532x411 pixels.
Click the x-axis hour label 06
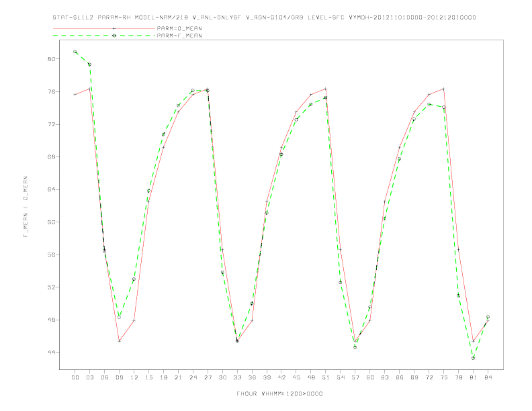pyautogui.click(x=105, y=377)
